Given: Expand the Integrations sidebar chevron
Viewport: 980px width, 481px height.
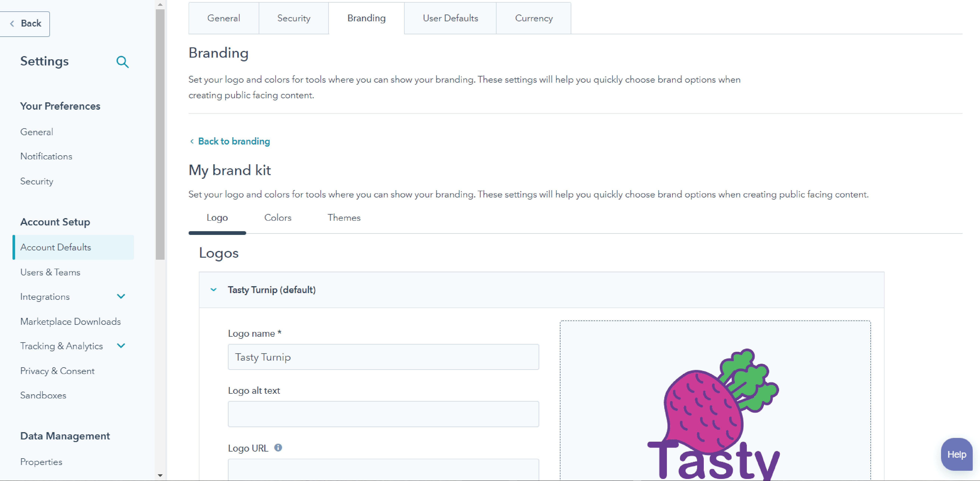Looking at the screenshot, I should (x=121, y=296).
